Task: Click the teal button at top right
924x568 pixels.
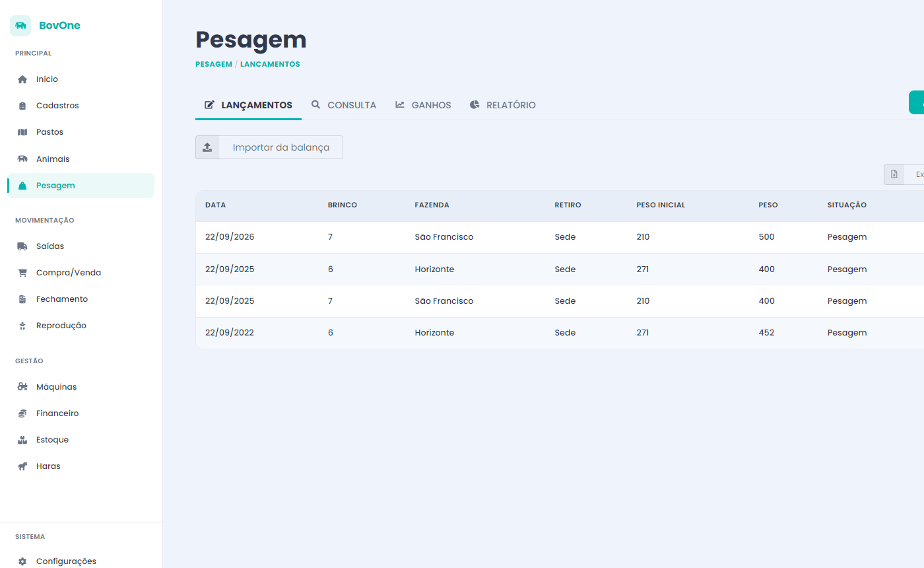Action: coord(917,102)
